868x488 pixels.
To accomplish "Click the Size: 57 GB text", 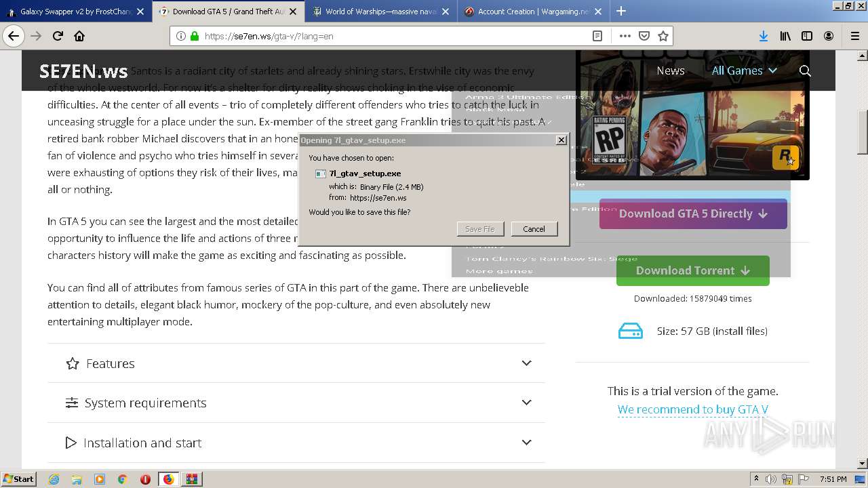I will pyautogui.click(x=712, y=331).
